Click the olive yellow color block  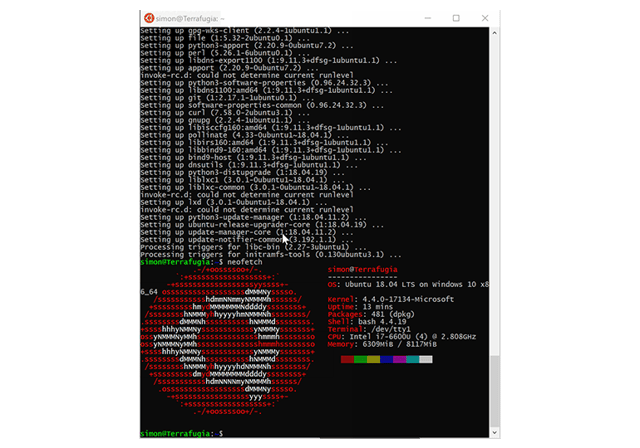[x=373, y=359]
